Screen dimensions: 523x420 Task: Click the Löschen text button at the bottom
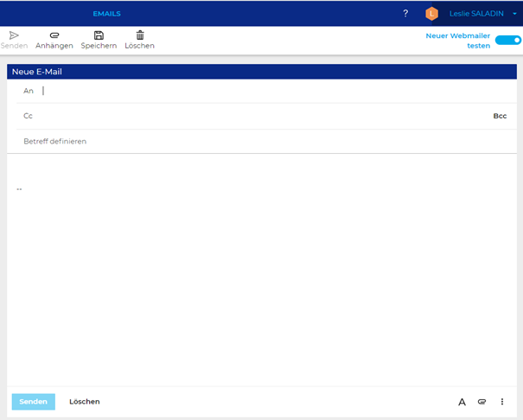(x=85, y=402)
